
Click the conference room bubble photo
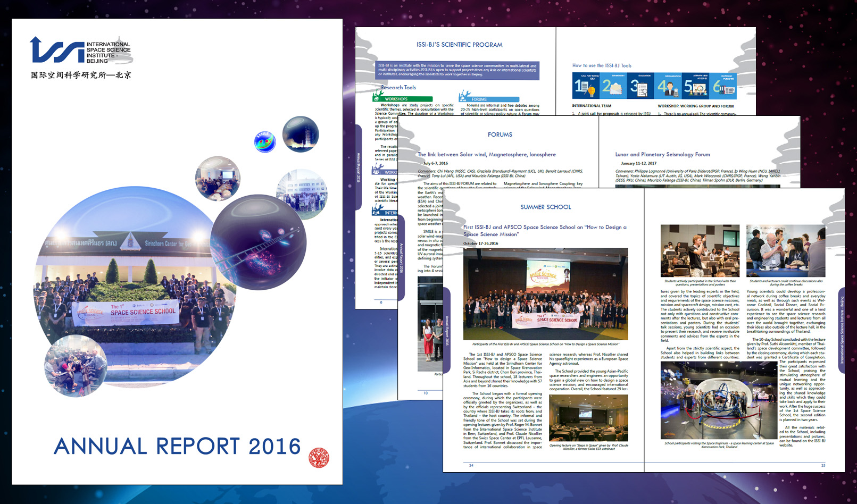click(x=218, y=179)
